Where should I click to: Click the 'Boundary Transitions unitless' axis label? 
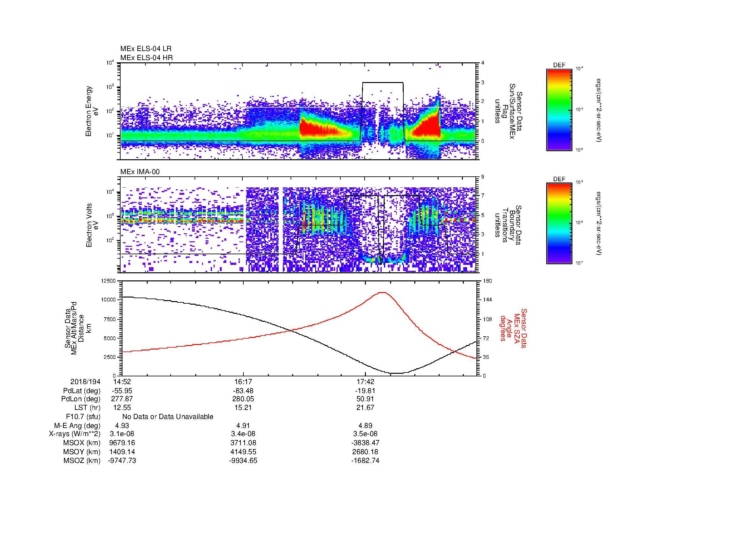click(x=509, y=225)
